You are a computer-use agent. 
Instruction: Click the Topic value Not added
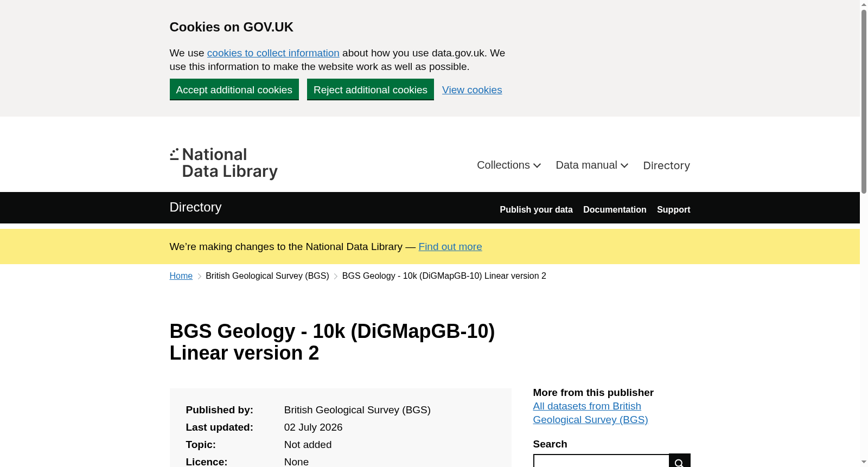pyautogui.click(x=308, y=445)
